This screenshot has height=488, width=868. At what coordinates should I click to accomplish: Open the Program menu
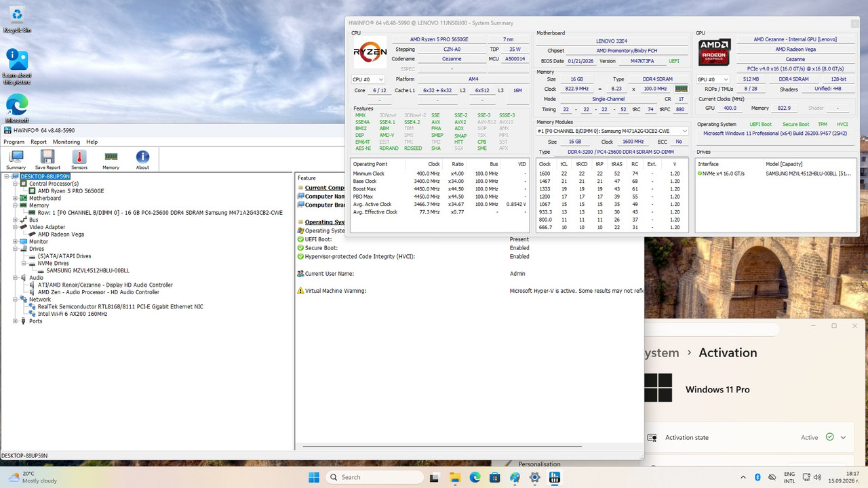point(14,142)
